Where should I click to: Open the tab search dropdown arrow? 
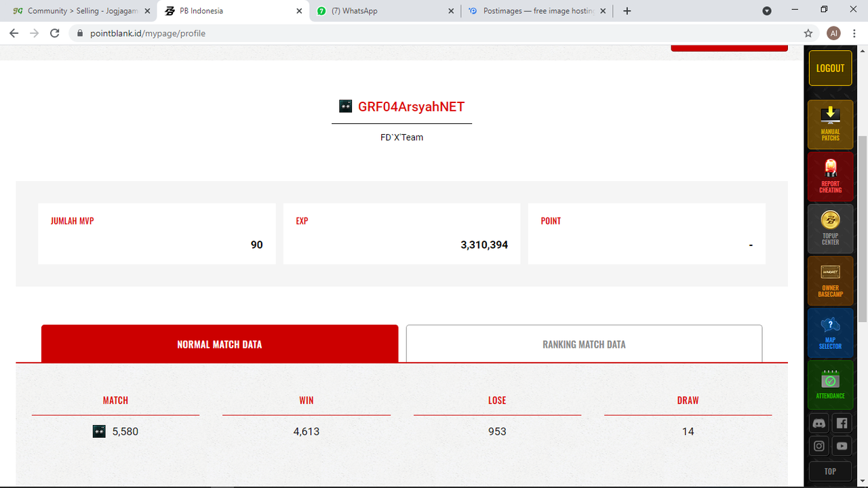767,11
